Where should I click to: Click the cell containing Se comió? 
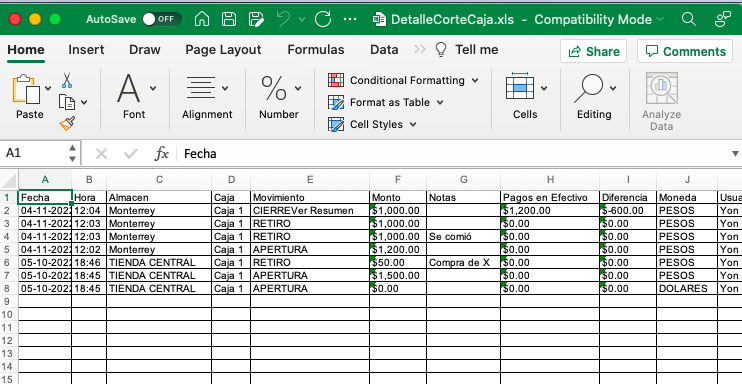point(463,236)
